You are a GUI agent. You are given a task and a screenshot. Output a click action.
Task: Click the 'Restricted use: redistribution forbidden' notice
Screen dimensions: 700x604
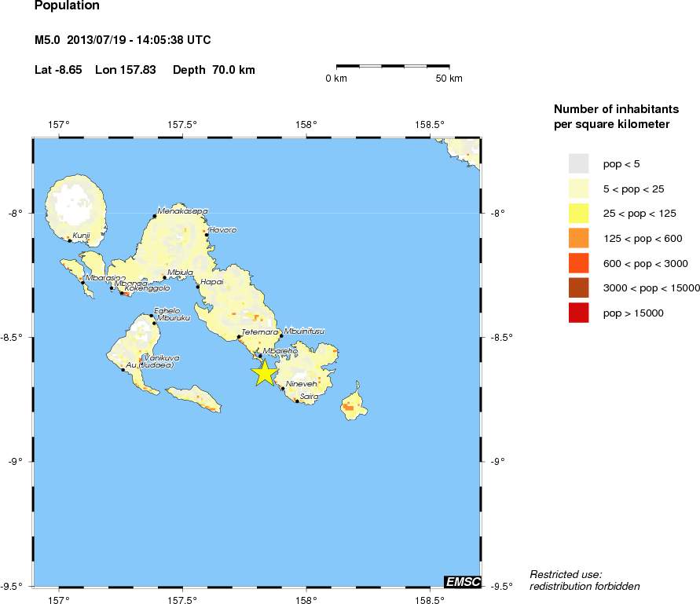(585, 580)
